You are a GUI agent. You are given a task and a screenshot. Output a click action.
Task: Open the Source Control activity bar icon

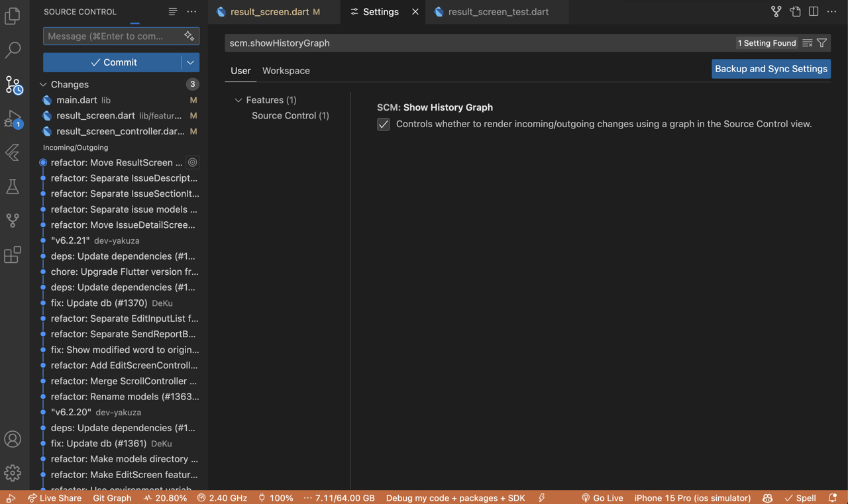[x=13, y=84]
